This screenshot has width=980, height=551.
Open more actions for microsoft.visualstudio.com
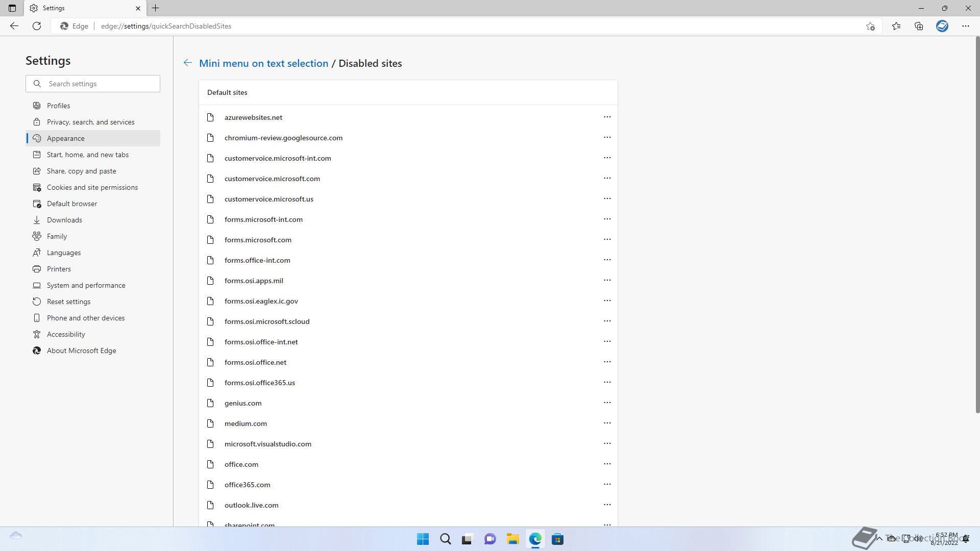pyautogui.click(x=607, y=443)
